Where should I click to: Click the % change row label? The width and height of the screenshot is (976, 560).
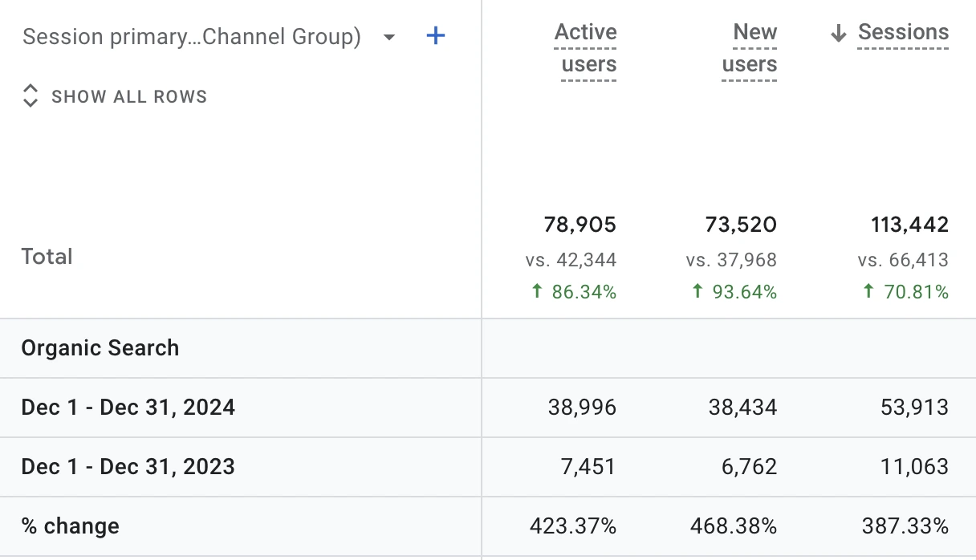point(71,526)
